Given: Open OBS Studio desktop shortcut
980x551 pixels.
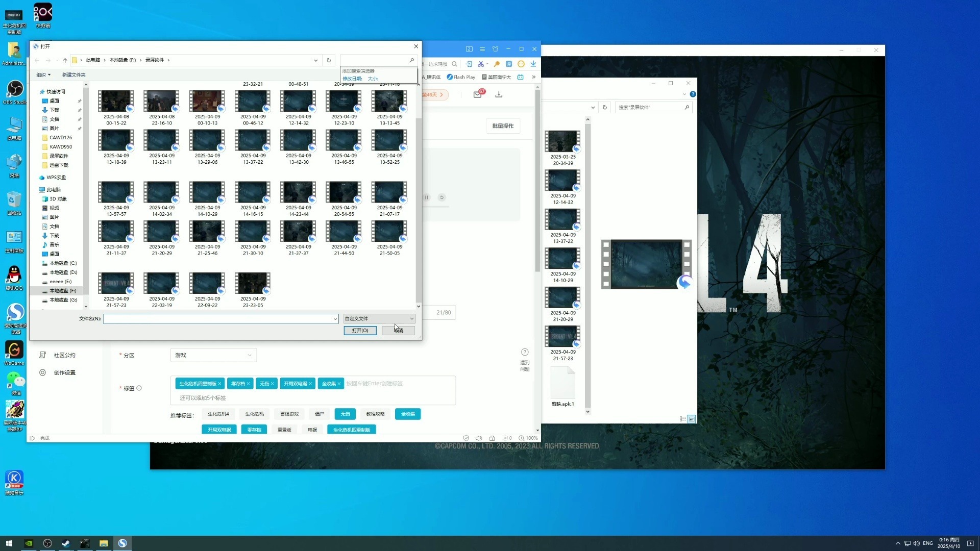Looking at the screenshot, I should point(15,92).
